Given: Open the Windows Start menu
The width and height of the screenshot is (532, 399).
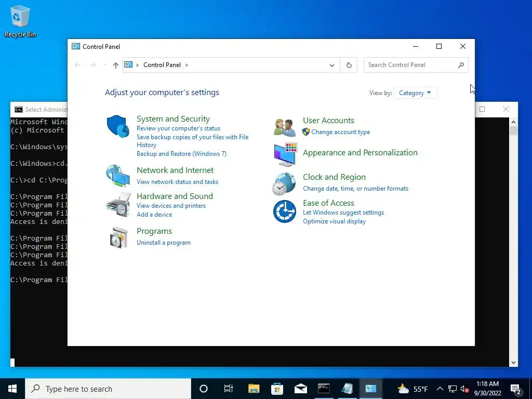Looking at the screenshot, I should (12, 389).
